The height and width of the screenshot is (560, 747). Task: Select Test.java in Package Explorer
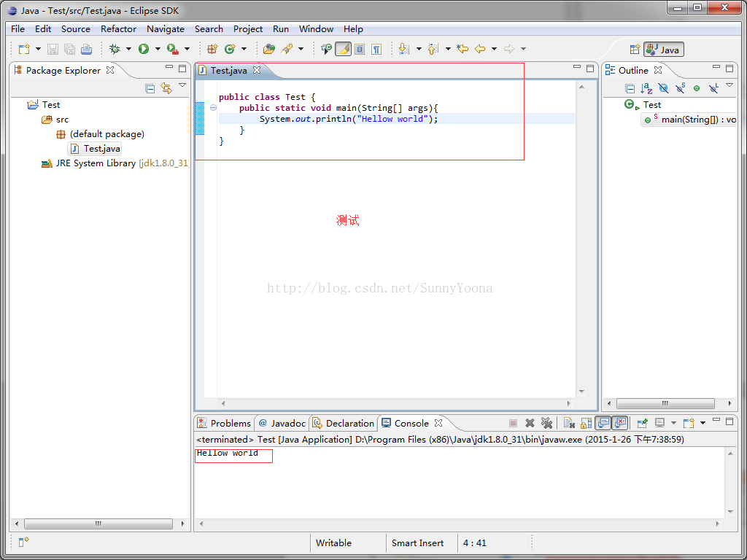[x=96, y=149]
